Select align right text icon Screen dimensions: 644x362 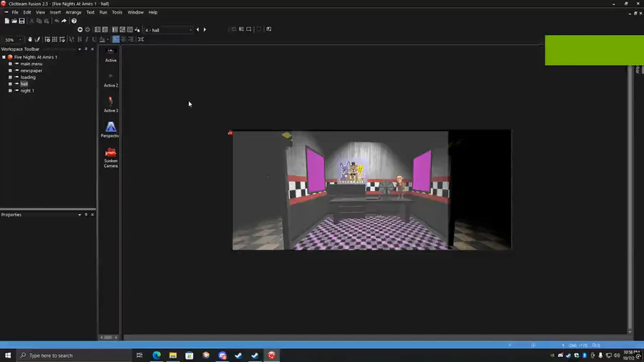tap(131, 39)
